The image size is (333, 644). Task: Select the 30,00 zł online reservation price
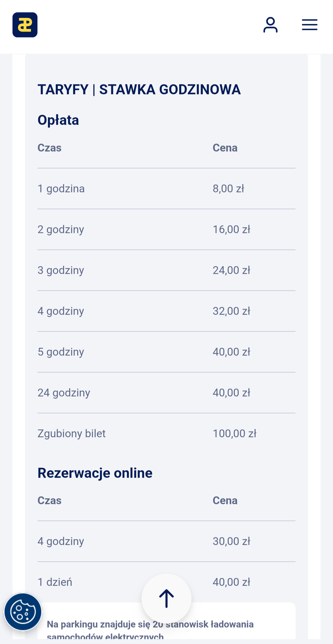[231, 541]
